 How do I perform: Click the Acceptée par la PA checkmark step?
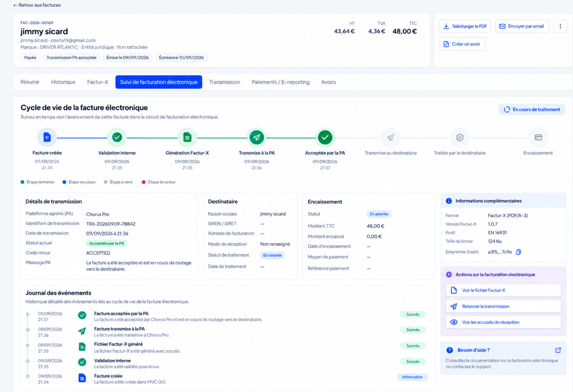pos(325,137)
